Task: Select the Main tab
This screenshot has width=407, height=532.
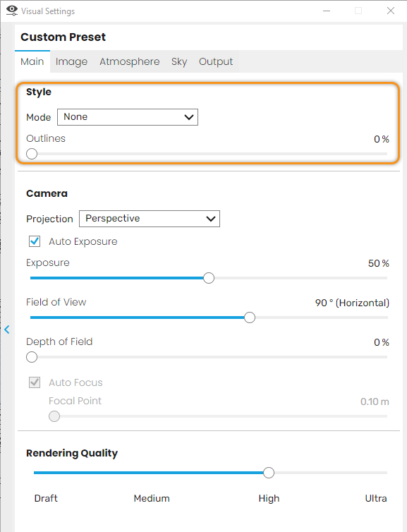Action: [32, 62]
